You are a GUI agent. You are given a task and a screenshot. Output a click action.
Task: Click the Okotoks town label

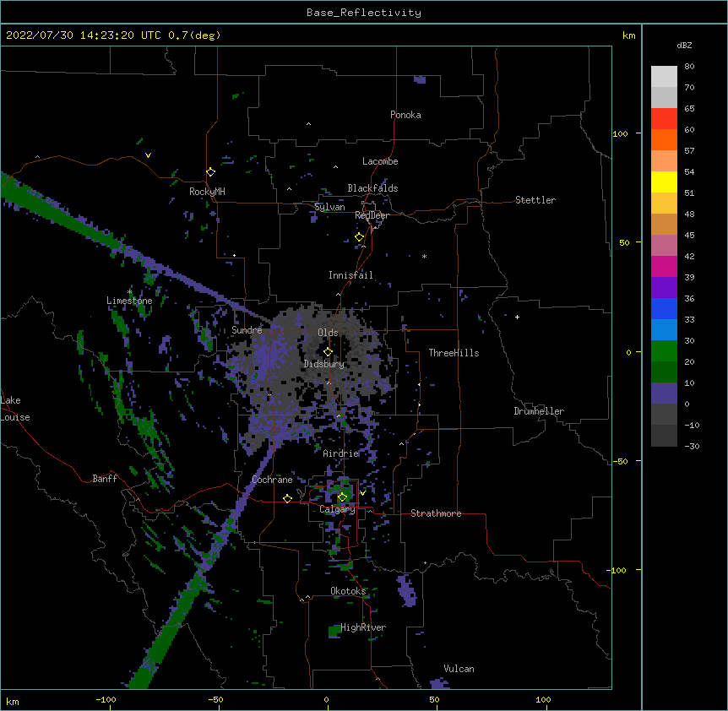(x=348, y=591)
